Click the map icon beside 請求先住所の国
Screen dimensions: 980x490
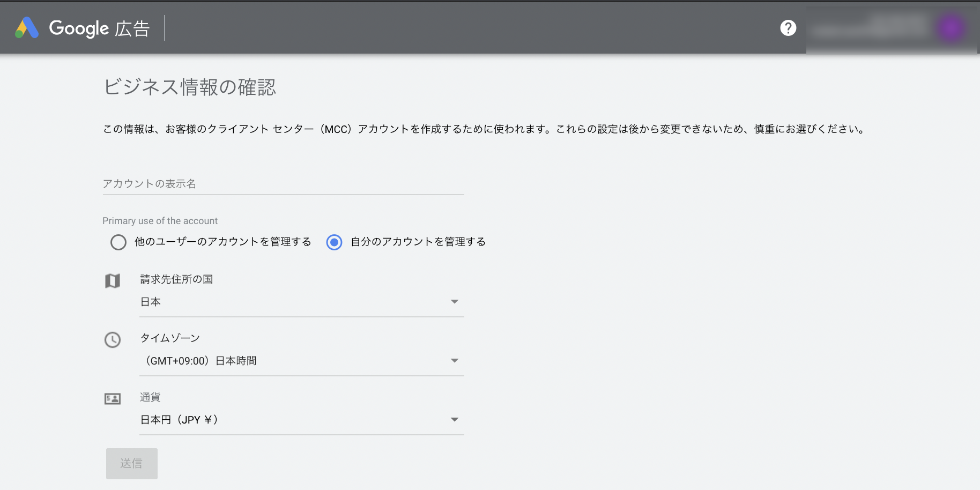click(113, 281)
